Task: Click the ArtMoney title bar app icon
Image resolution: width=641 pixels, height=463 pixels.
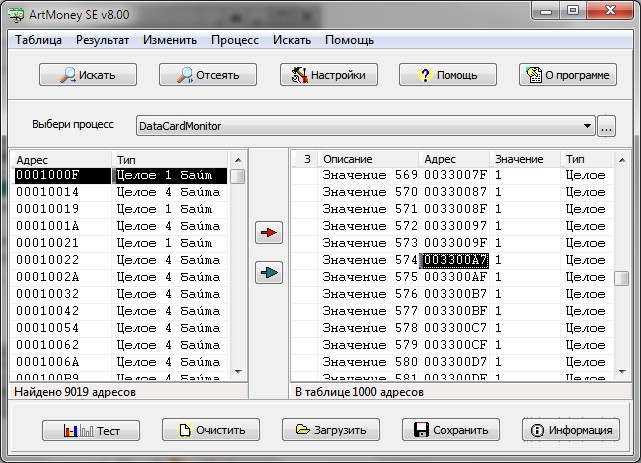Action: 16,15
